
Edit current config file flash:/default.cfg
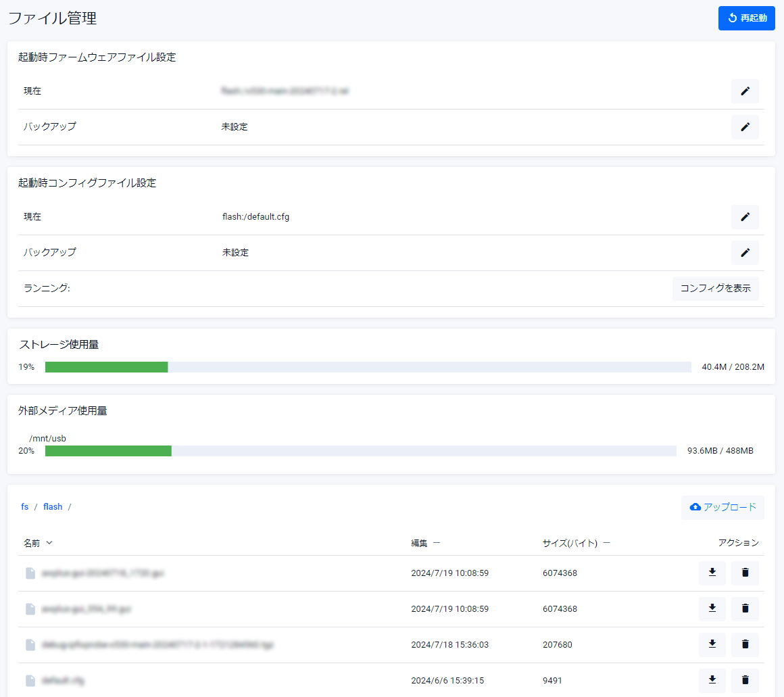click(x=745, y=217)
